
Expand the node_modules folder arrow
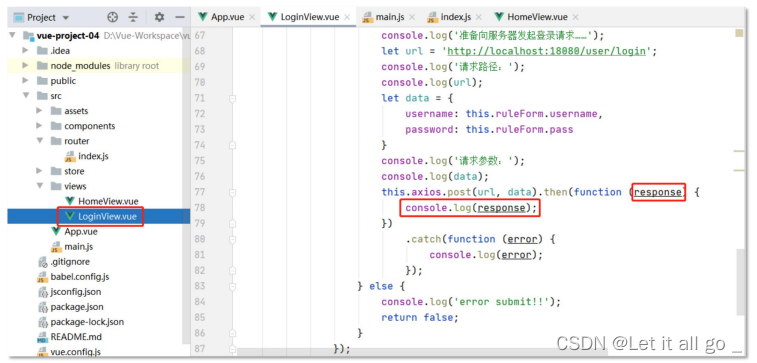point(26,66)
